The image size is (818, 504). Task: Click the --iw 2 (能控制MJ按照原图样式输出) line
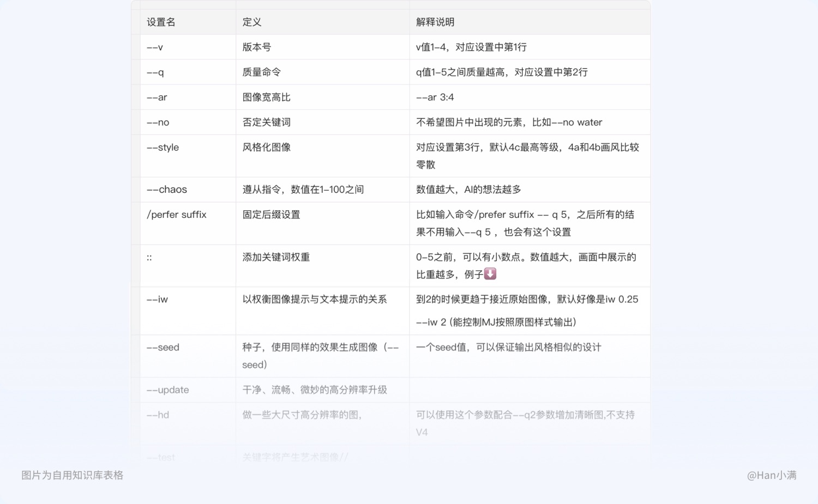click(x=496, y=323)
